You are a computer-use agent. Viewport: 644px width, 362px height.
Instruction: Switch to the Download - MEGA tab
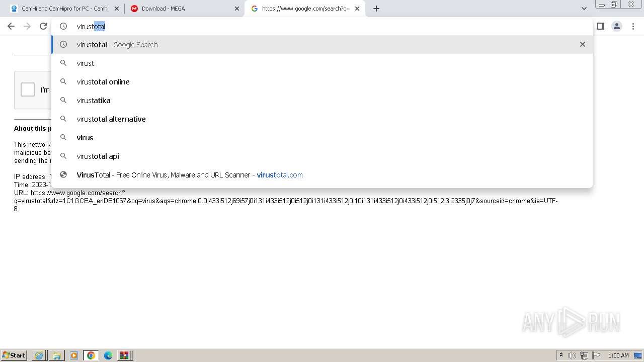point(185,9)
